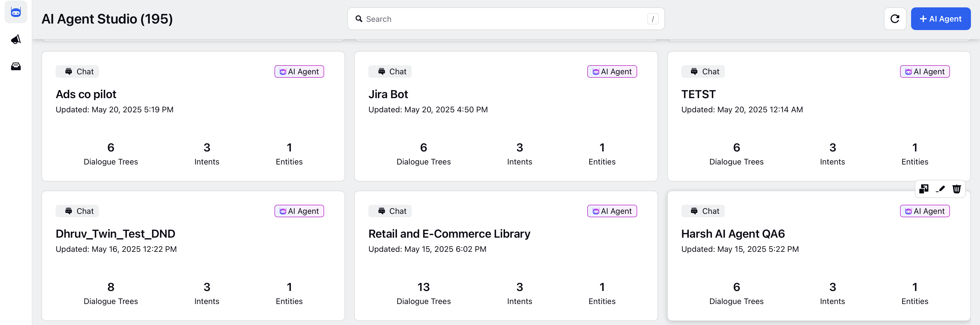Open the megaphone campaigns sidebar icon
This screenshot has height=325, width=980.
tap(16, 39)
